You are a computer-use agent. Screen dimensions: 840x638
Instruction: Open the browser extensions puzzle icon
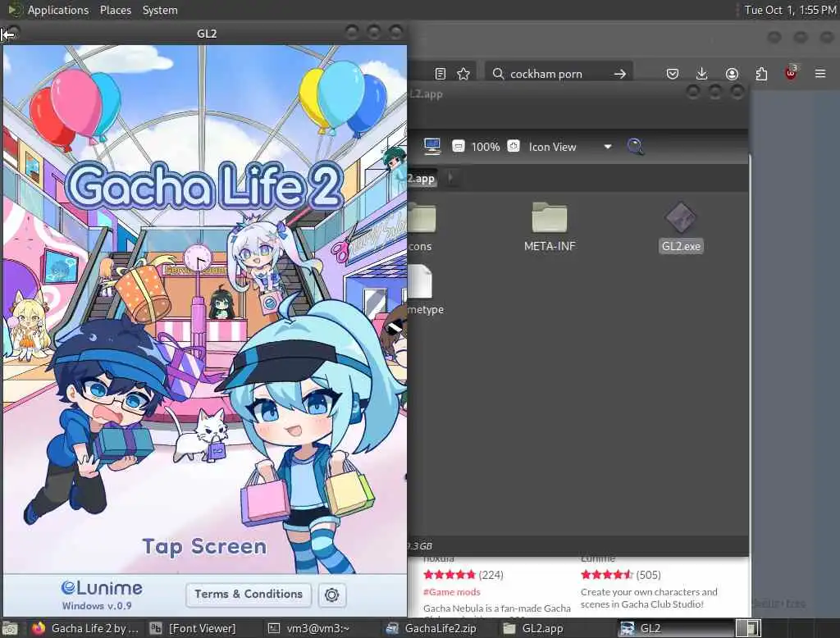[x=761, y=74]
